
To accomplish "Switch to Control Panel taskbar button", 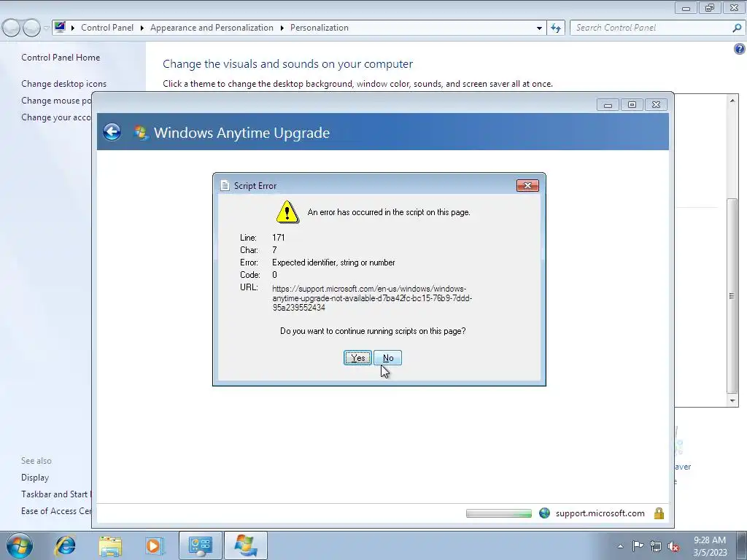I will pyautogui.click(x=200, y=545).
